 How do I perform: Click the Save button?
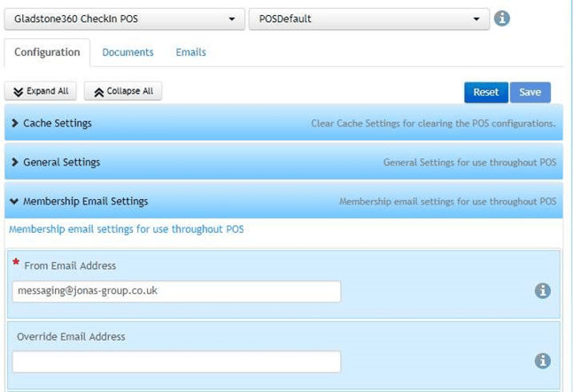tap(530, 92)
